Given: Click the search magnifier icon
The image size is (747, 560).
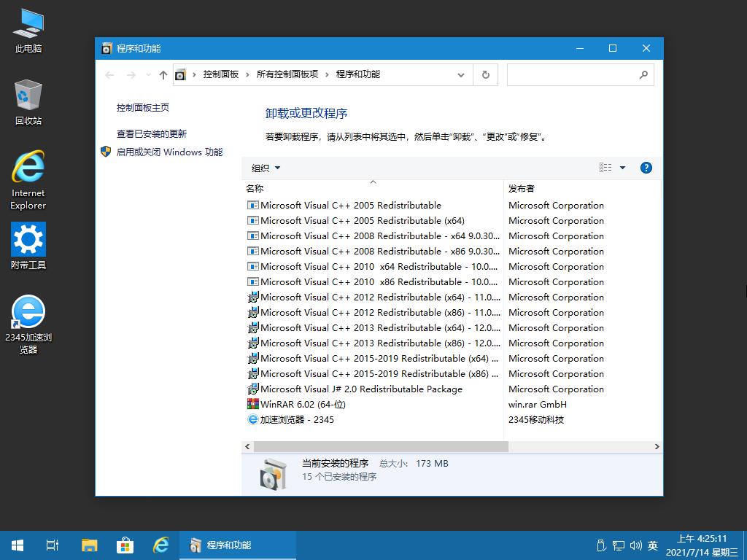Looking at the screenshot, I should click(643, 75).
